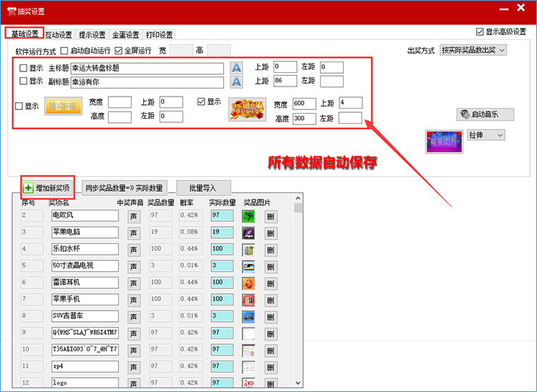Click 同步奖品数量 to 实际数量 button
Screen dimensions: 537x392
click(124, 188)
